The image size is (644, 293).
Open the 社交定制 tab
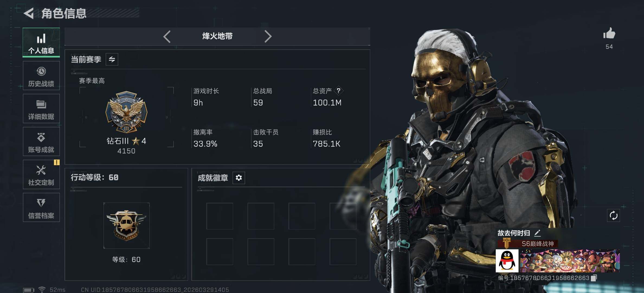pyautogui.click(x=41, y=174)
